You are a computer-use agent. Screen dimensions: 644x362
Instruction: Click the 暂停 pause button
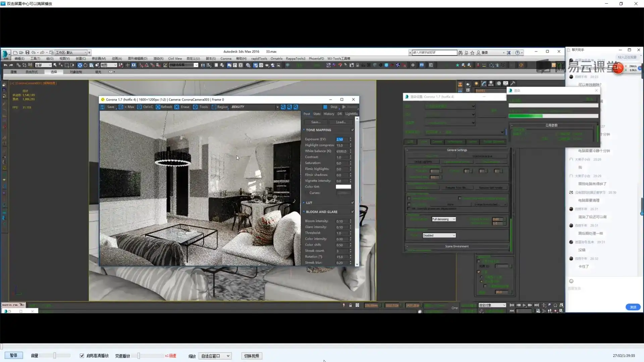tap(13, 355)
